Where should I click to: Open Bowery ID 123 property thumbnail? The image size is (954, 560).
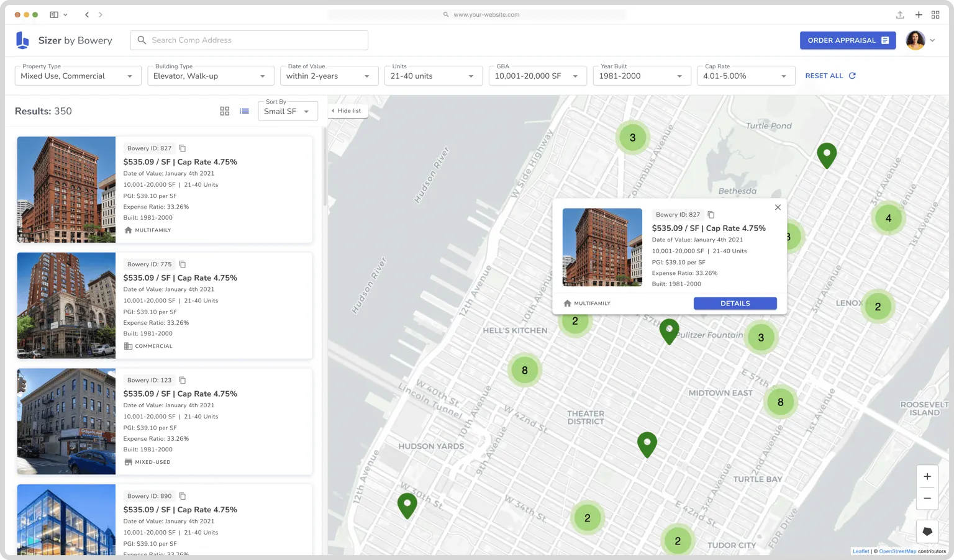coord(66,422)
